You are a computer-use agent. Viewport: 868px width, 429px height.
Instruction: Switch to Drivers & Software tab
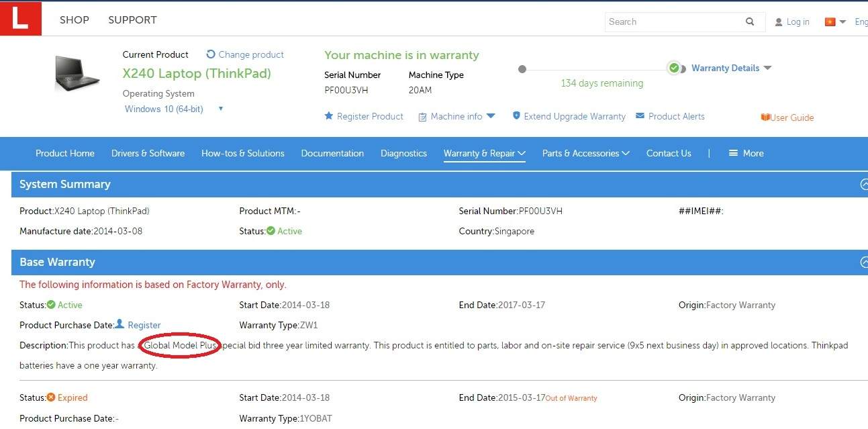(x=148, y=153)
